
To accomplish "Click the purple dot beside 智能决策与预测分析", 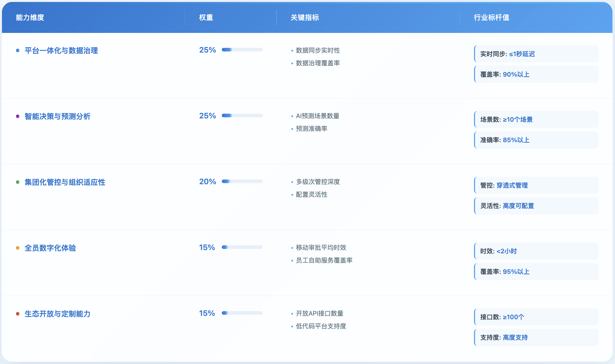I will tap(18, 116).
